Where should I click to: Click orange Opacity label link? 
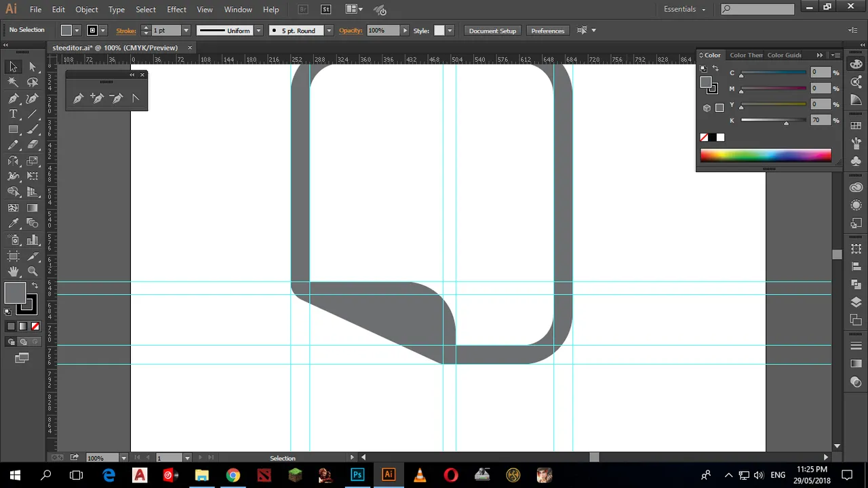[351, 30]
